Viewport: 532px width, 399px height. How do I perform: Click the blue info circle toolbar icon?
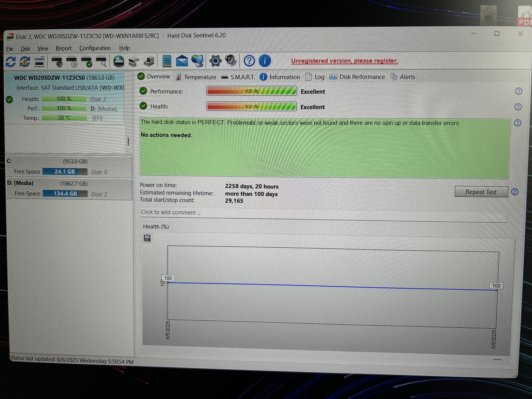[x=265, y=61]
